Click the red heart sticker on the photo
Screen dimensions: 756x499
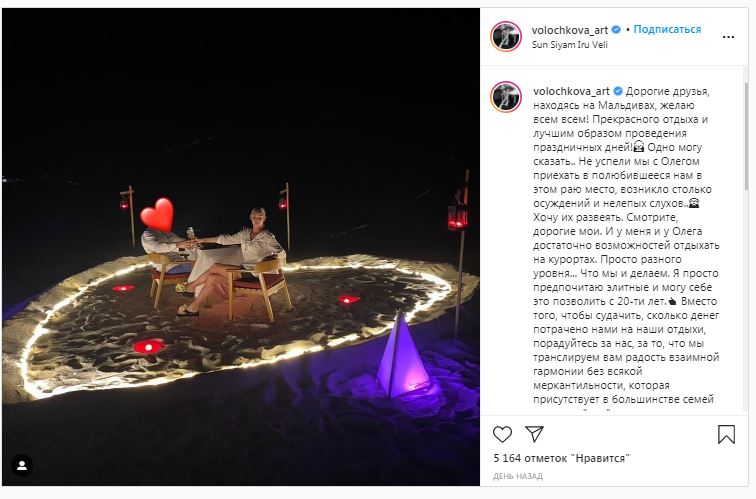pos(157,215)
